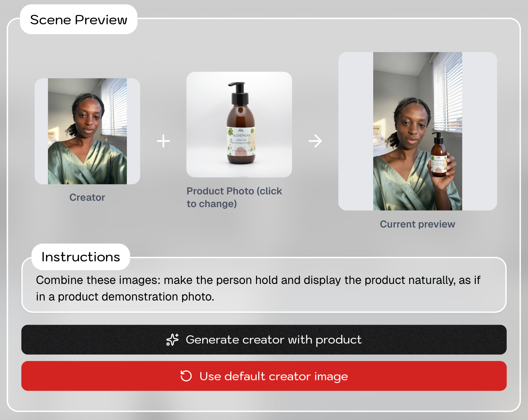Click the ALCHEMILKA label on product bottle
The width and height of the screenshot is (528, 420).
(241, 136)
